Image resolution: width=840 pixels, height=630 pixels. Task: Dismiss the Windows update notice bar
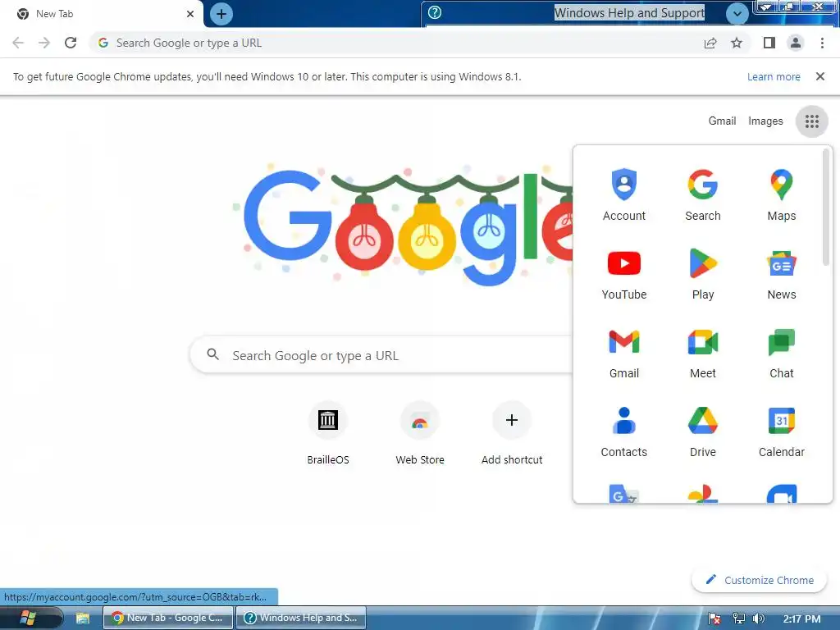(x=819, y=76)
